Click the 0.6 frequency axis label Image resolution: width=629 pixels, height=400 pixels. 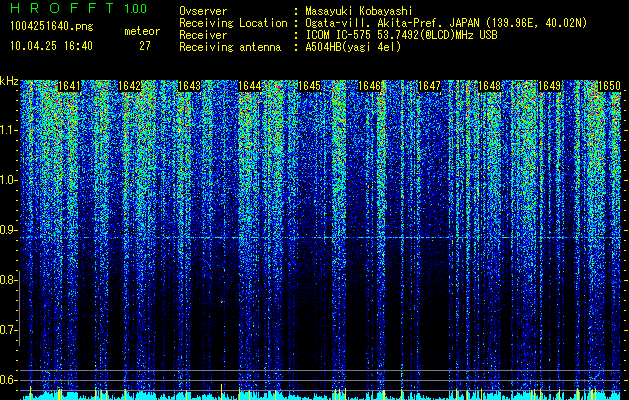point(8,380)
